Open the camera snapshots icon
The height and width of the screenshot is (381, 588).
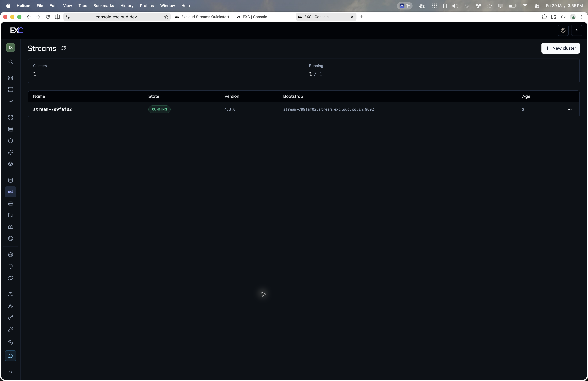[10, 227]
